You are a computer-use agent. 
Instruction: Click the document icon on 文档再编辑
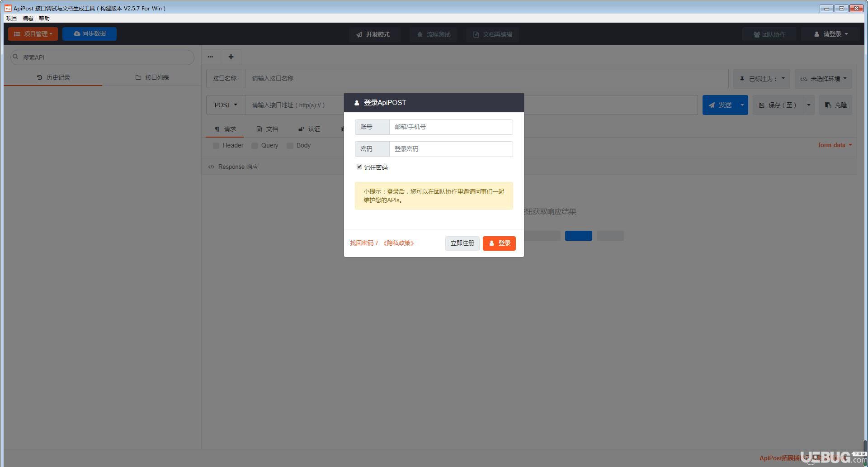pos(476,34)
